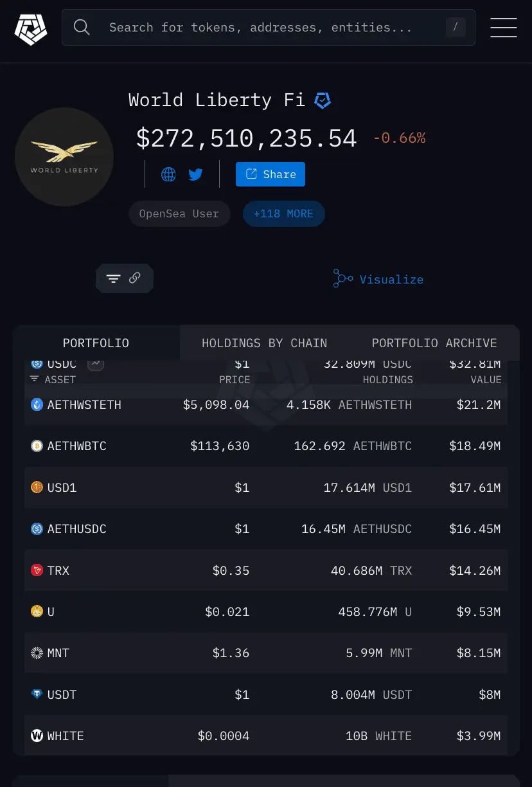
Task: Open the filter lines icon
Action: pyautogui.click(x=113, y=278)
